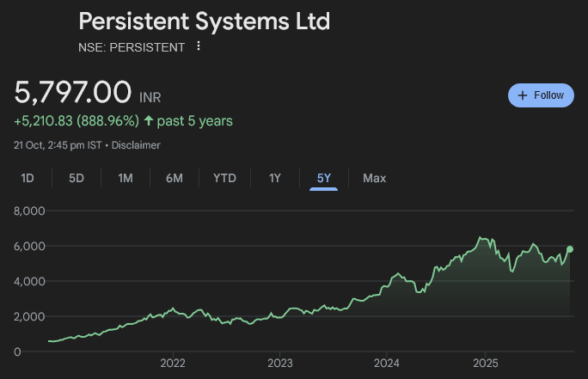Screen dimensions: 588x379
Task: Click the 5,797.00 price value
Action: point(73,92)
